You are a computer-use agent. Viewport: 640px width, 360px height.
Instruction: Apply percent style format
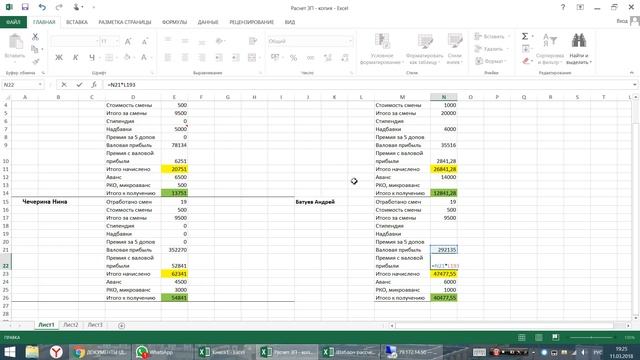293,58
